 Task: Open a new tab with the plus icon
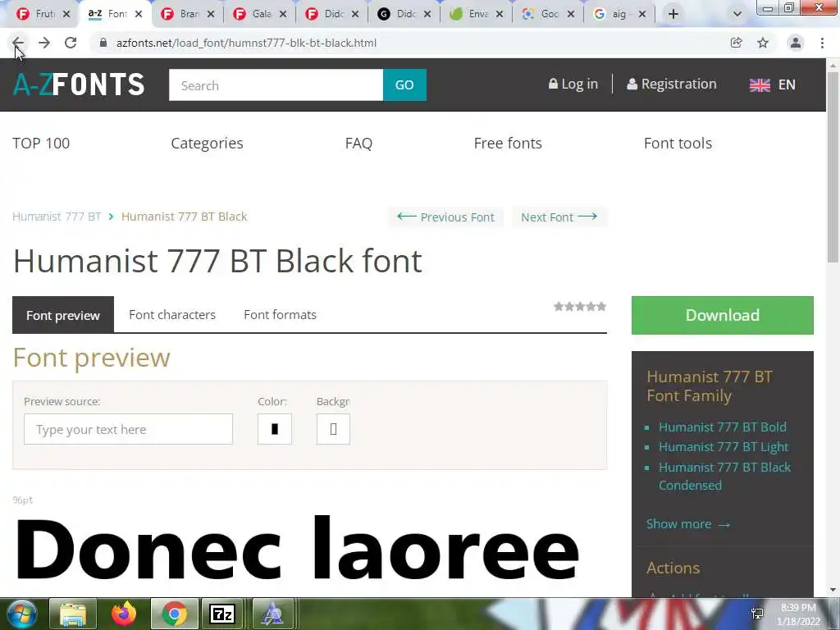673,14
